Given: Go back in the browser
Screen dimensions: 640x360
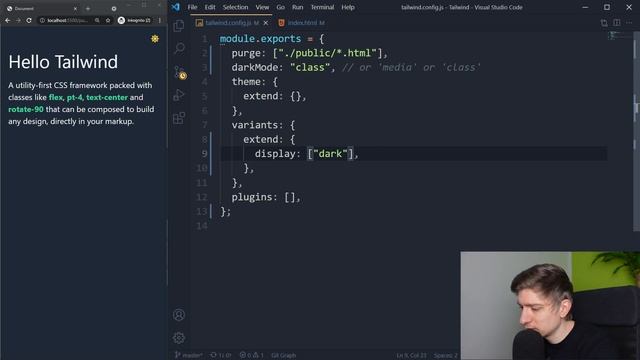Looking at the screenshot, I should pos(8,20).
